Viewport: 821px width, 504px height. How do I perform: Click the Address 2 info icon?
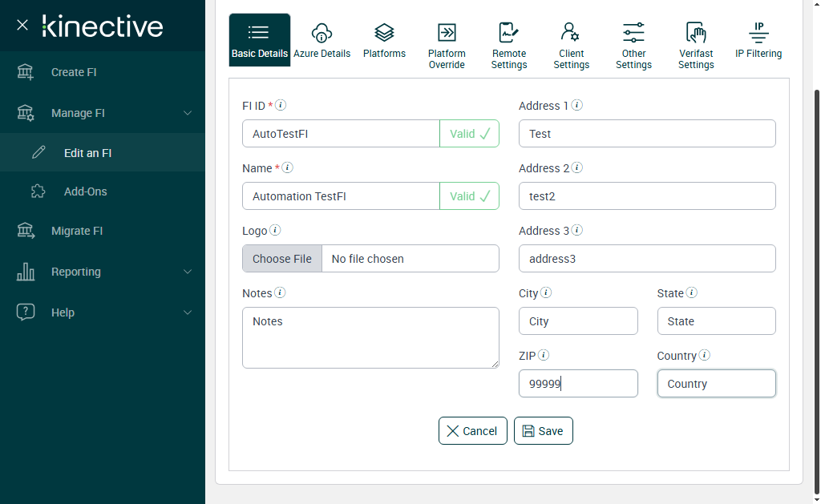point(577,167)
